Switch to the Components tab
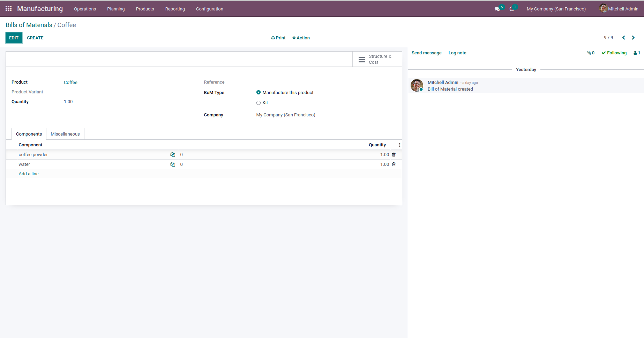The height and width of the screenshot is (338, 644). click(29, 134)
